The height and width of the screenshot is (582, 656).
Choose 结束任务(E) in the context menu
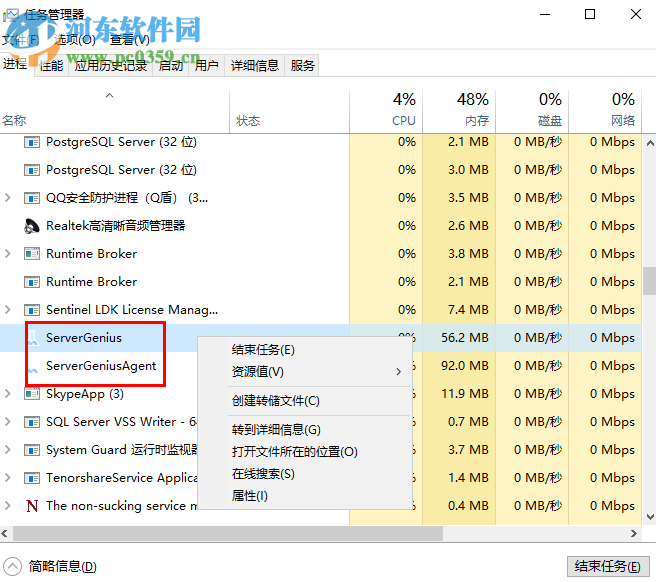[263, 350]
